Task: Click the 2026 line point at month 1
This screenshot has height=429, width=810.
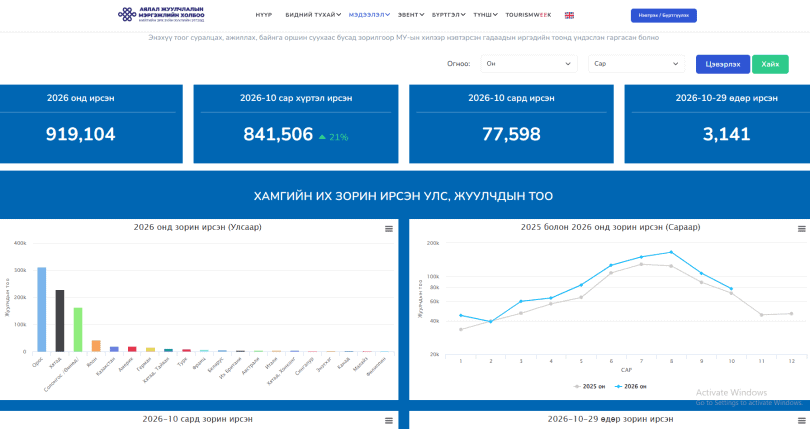Action: coord(461,315)
